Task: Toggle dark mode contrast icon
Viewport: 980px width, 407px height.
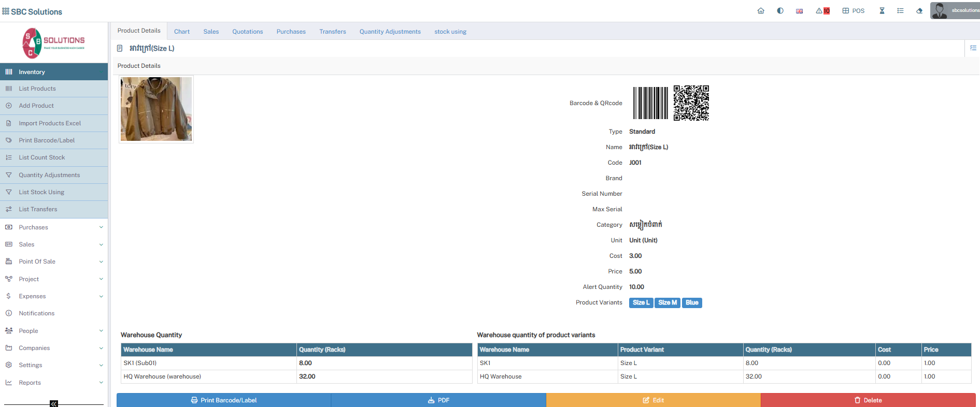Action: pos(780,11)
